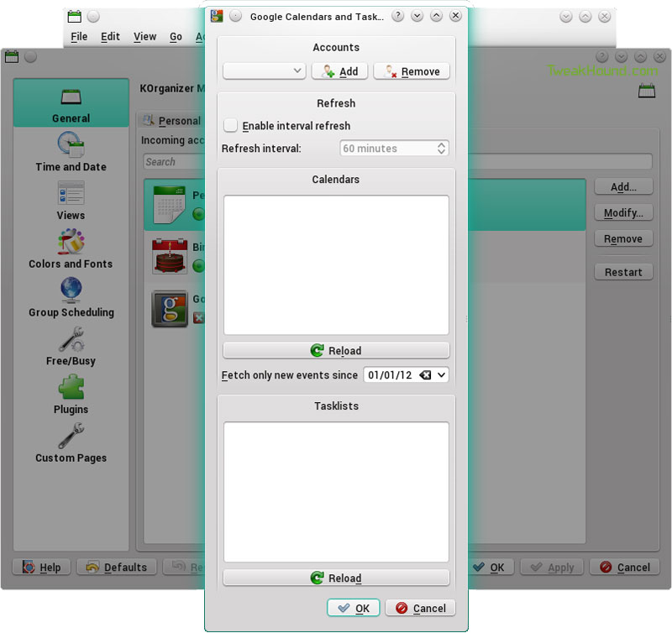Cancel the Google Calendars dialog

click(421, 608)
